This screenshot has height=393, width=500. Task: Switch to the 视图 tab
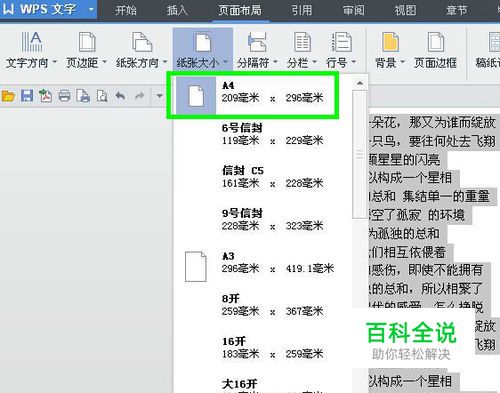405,10
